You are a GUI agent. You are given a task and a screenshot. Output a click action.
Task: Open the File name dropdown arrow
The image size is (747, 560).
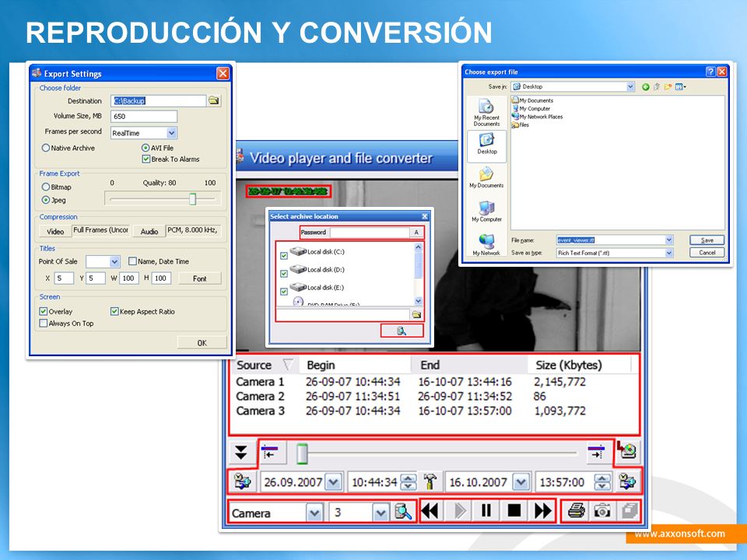coord(669,240)
